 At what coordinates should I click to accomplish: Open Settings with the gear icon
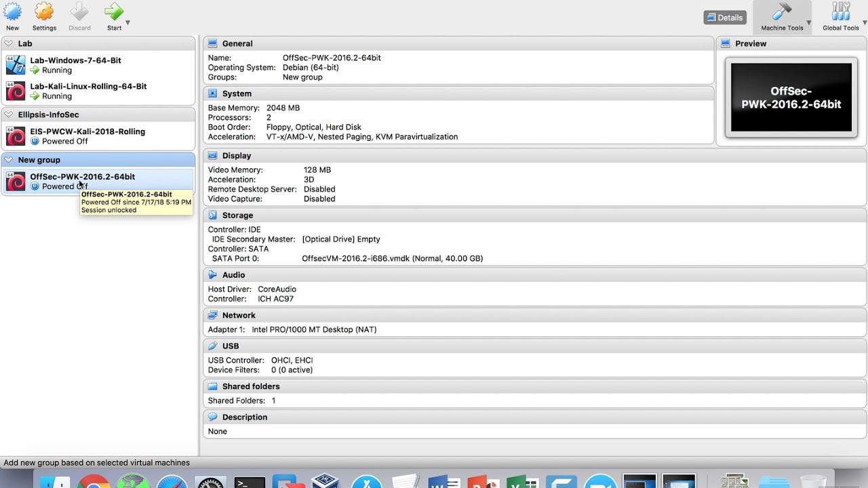pos(44,12)
